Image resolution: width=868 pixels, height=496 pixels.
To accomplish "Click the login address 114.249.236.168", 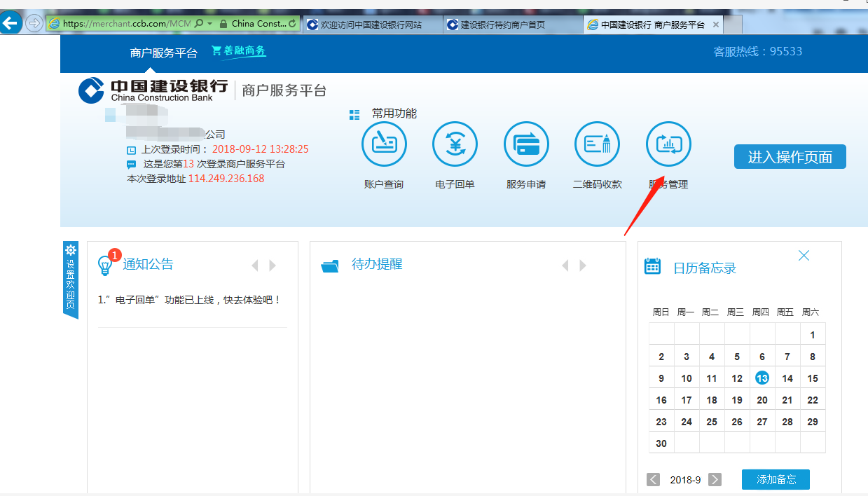I will tap(226, 179).
